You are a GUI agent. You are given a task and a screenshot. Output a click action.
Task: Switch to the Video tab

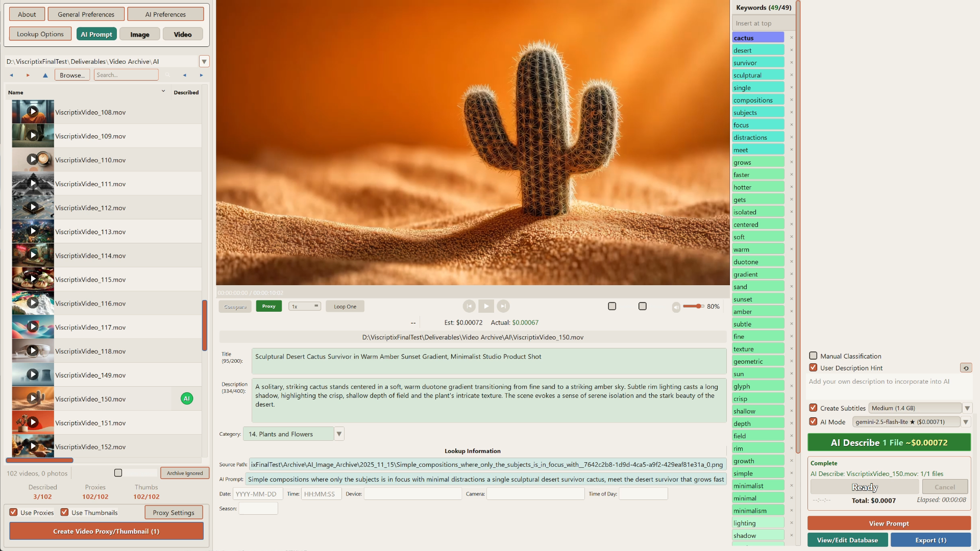click(182, 34)
